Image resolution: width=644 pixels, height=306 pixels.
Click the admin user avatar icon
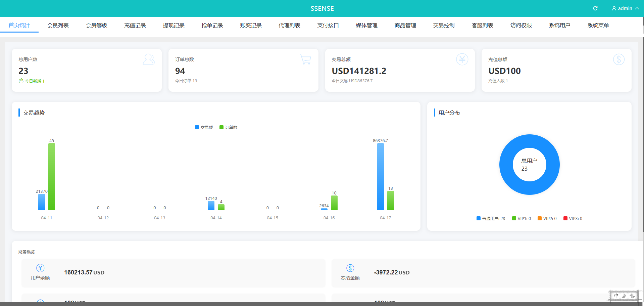pos(614,8)
